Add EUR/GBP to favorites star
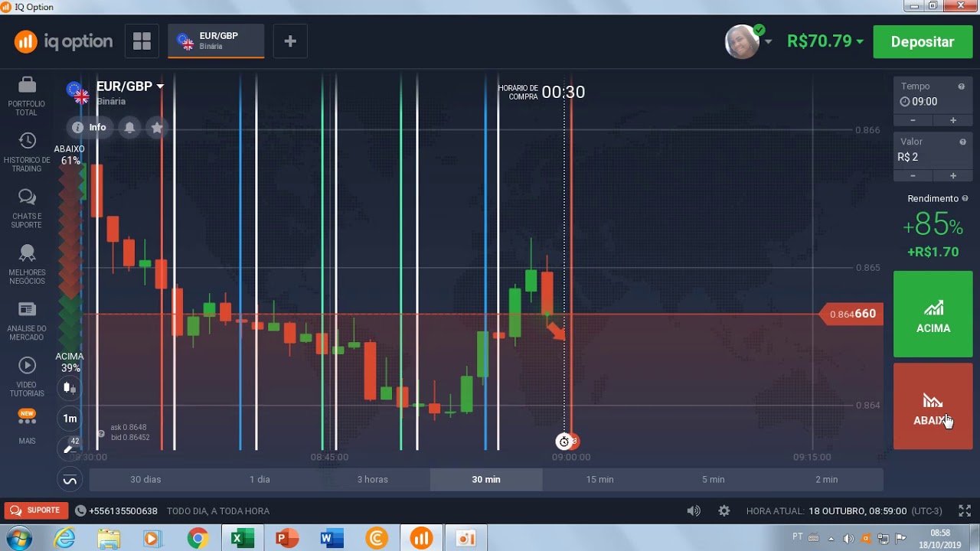980x551 pixels. coord(157,127)
